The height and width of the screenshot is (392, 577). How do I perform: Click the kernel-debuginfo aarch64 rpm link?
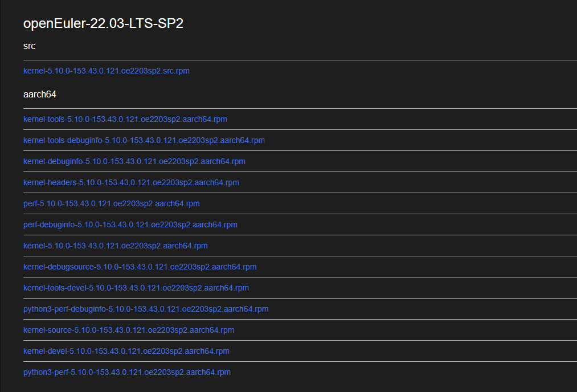coord(134,162)
